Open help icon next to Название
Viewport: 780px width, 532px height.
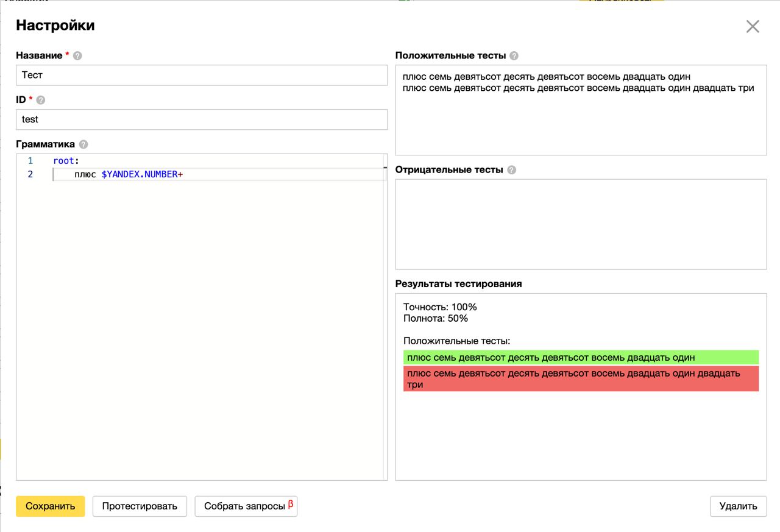[77, 55]
